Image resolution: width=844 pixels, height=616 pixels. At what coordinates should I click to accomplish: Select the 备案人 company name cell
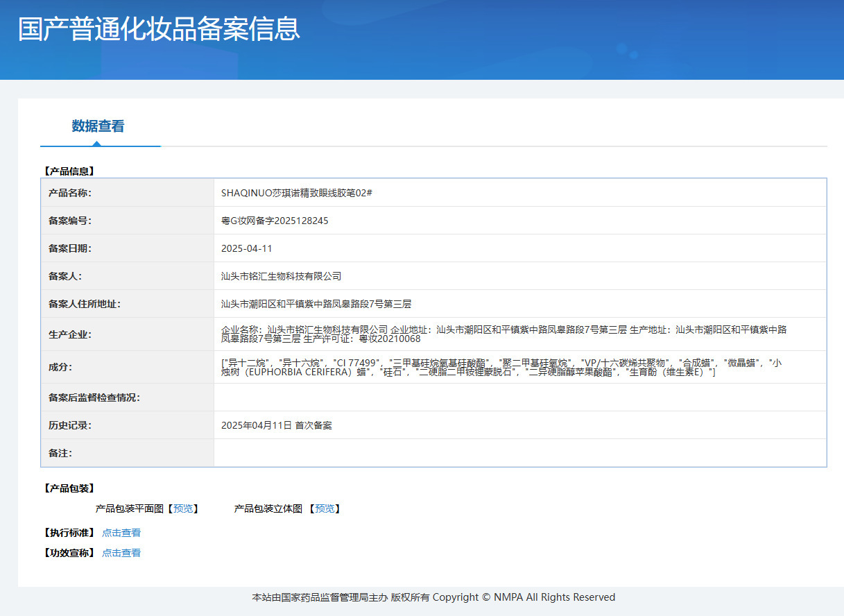click(520, 276)
